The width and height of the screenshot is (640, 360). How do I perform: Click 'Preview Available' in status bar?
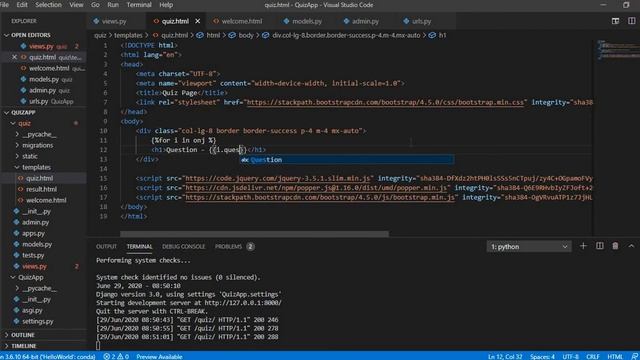pyautogui.click(x=159, y=356)
